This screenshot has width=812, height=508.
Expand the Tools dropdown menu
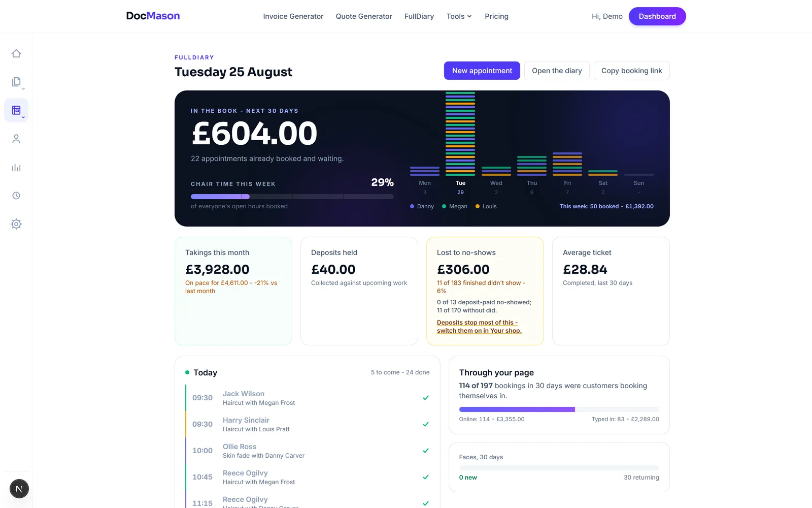(459, 16)
